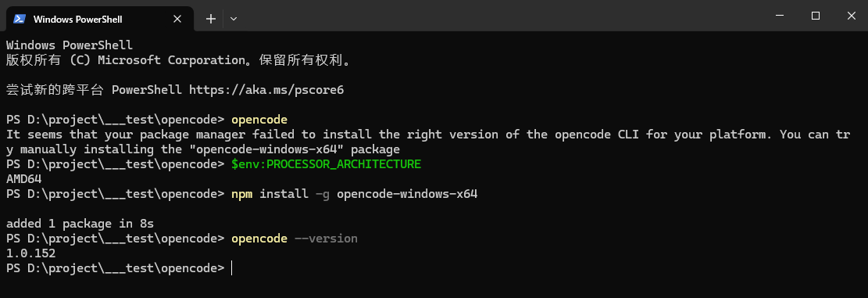Viewport: 868px width, 298px height.
Task: Click the npm install command line
Action: coord(354,195)
